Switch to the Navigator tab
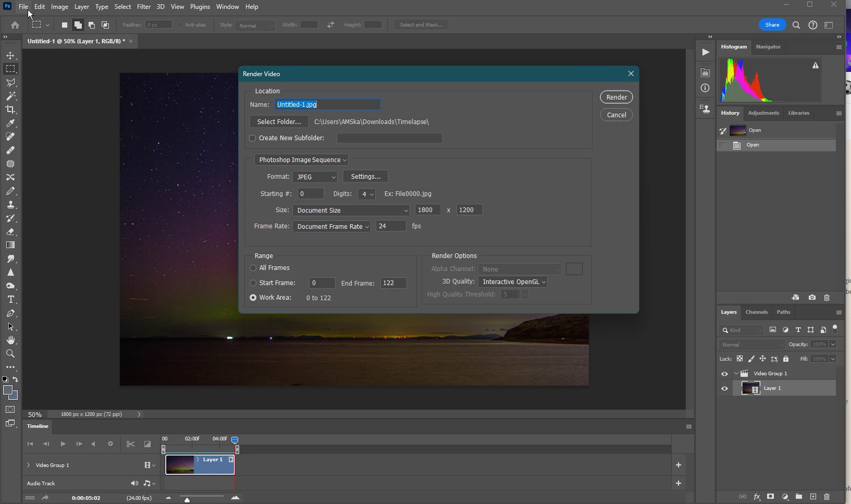Image resolution: width=851 pixels, height=504 pixels. coord(768,47)
